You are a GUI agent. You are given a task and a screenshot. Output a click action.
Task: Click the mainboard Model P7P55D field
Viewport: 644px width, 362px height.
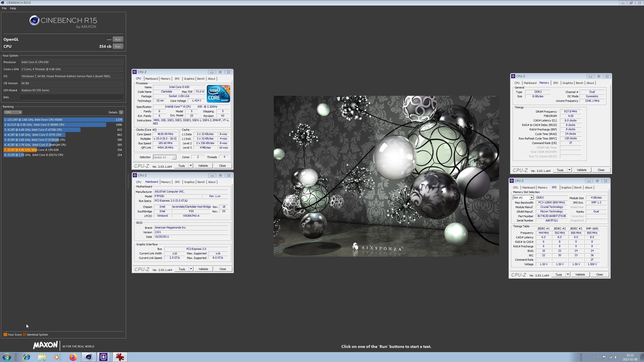click(x=177, y=196)
